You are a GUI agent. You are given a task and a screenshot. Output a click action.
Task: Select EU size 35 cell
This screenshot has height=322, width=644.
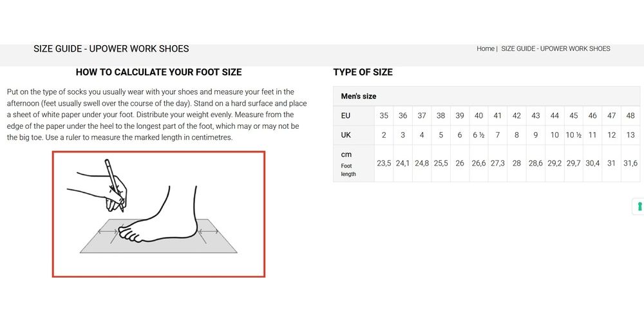[384, 116]
